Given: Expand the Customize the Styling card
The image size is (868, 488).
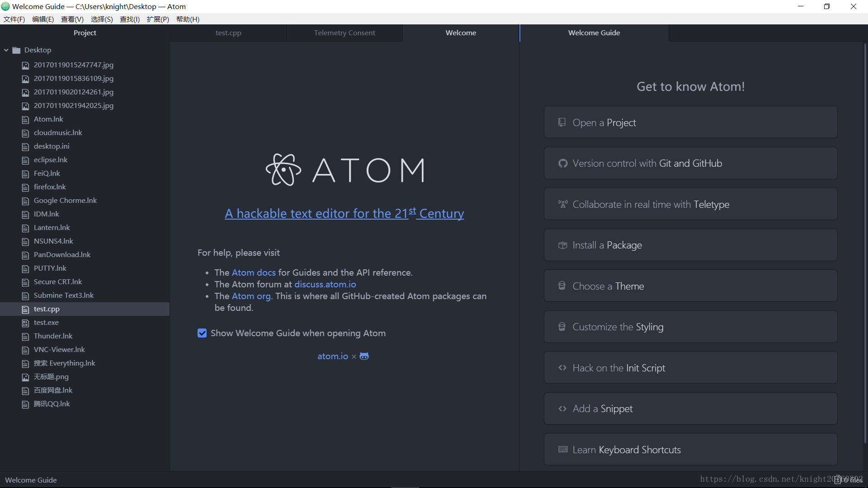Looking at the screenshot, I should click(x=690, y=327).
